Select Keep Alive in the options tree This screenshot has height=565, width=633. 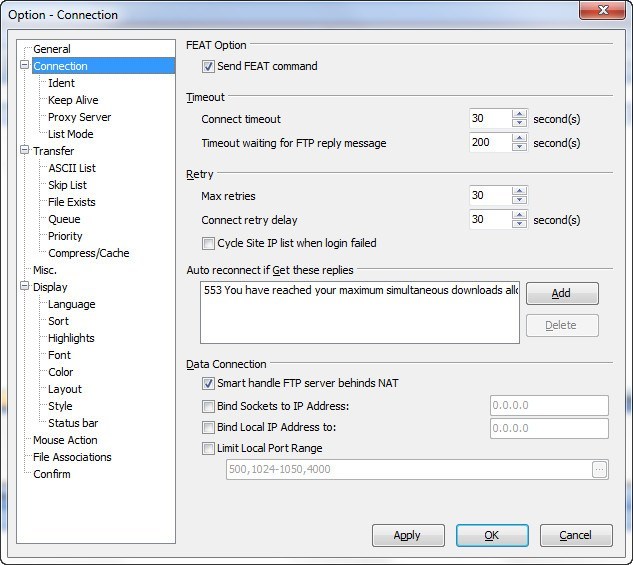coord(73,100)
